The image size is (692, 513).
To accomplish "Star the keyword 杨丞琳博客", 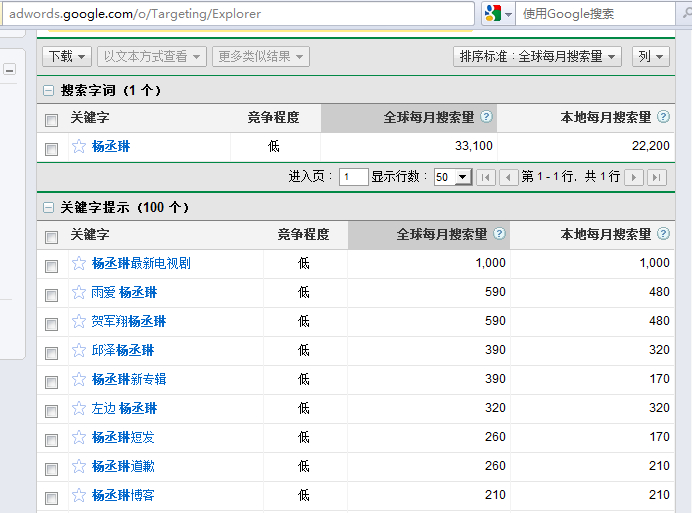I will pyautogui.click(x=79, y=495).
